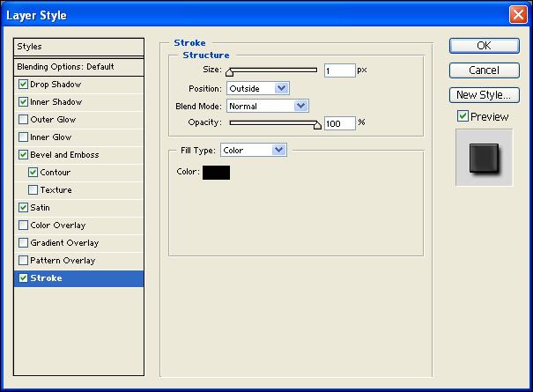533x392 pixels.
Task: Select the Styles section
Action: [79, 47]
